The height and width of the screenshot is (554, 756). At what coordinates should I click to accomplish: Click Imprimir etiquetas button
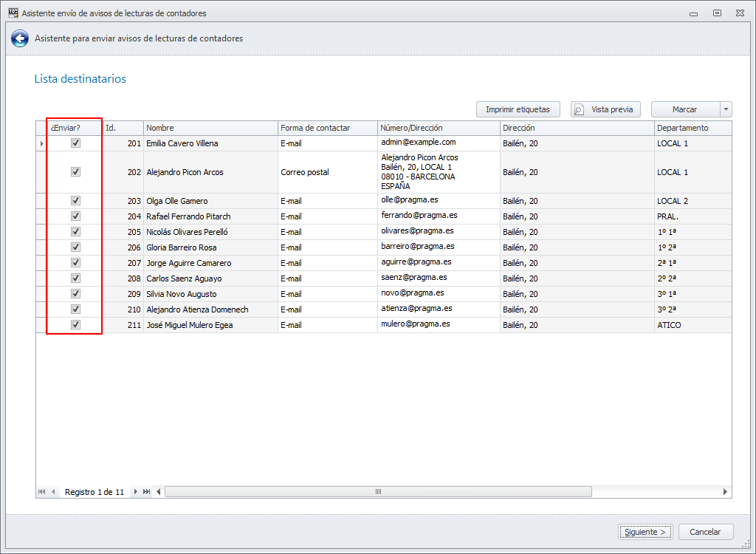[x=518, y=109]
